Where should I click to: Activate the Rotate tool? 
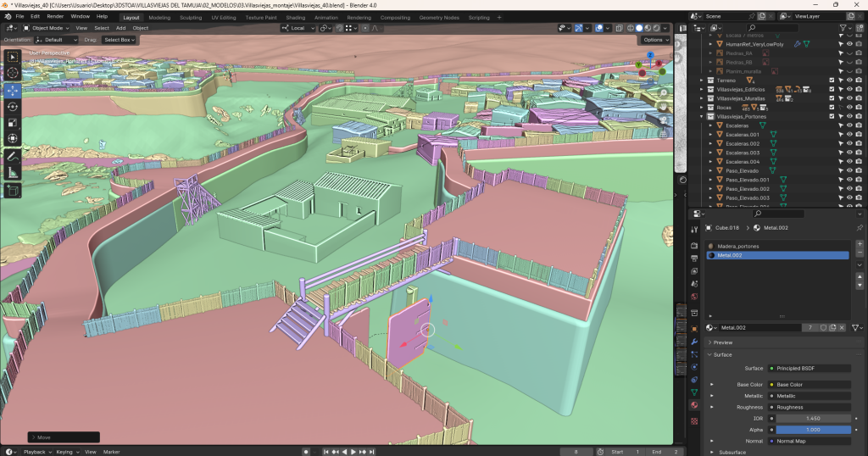[x=13, y=106]
